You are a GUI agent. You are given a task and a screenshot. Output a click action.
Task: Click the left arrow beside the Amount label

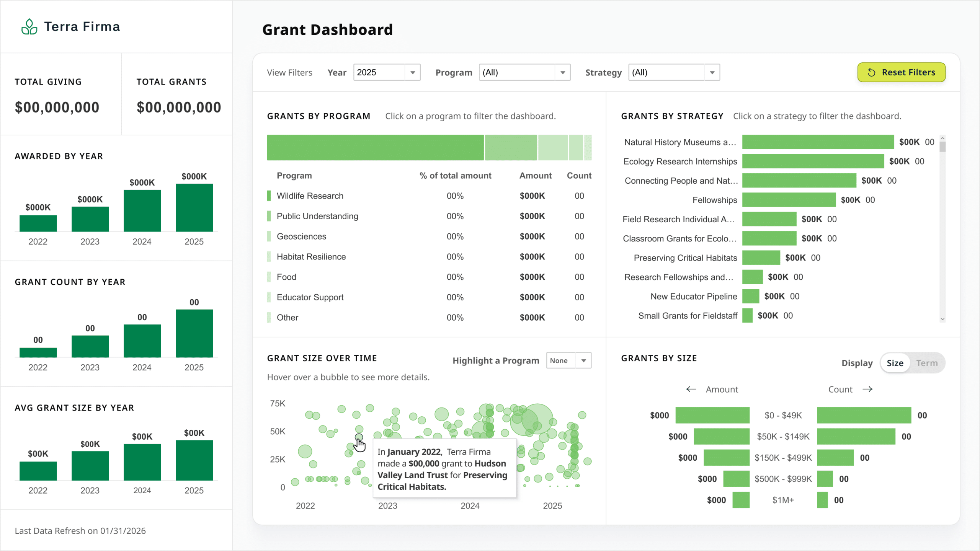coord(691,389)
